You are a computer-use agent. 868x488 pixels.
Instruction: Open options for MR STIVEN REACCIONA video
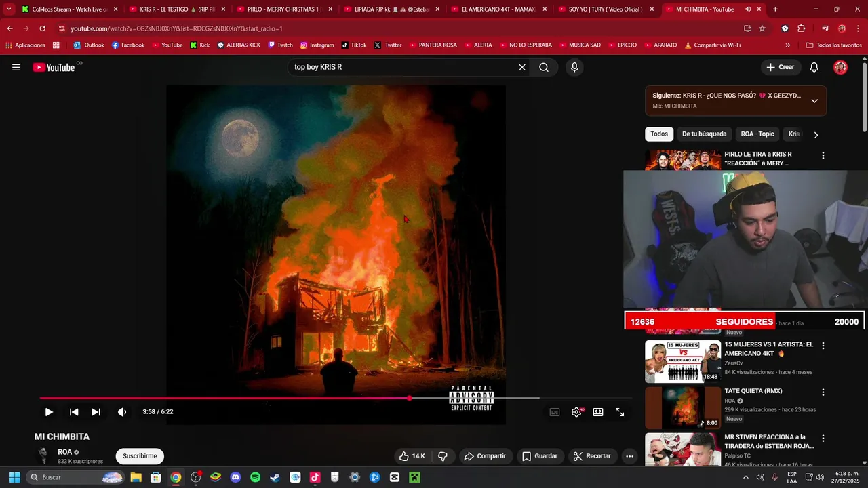(823, 439)
